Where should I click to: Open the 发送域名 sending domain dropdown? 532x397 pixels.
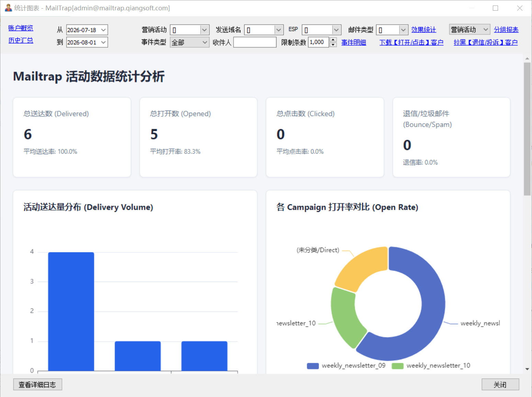click(x=279, y=30)
